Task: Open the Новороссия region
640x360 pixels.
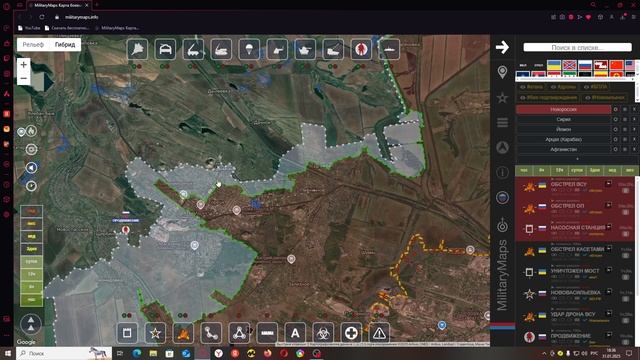Action: coord(563,109)
